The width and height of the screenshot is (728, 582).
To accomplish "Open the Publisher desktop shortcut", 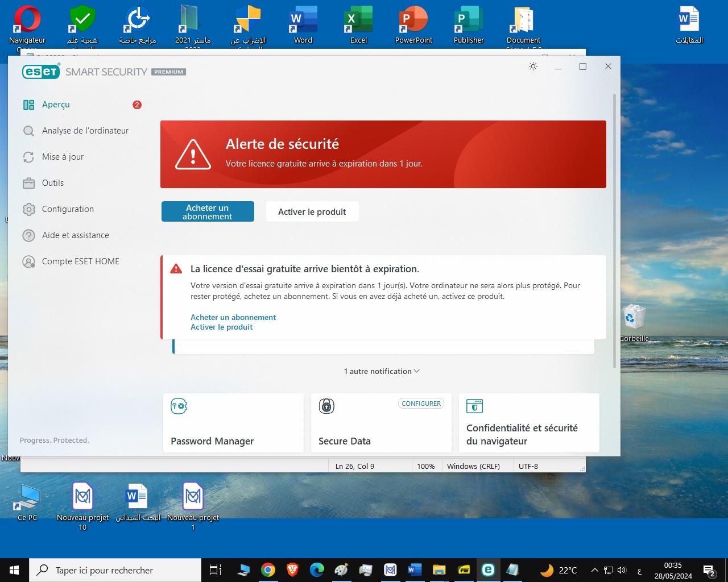I will (x=469, y=24).
